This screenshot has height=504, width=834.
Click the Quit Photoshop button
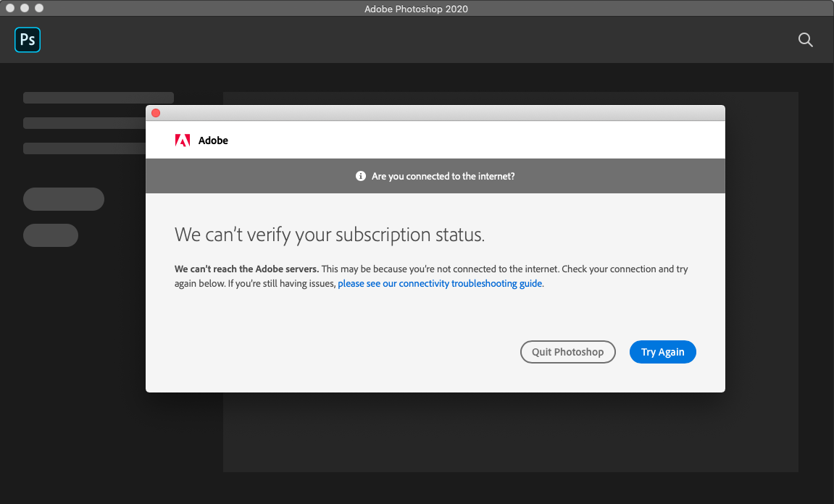567,351
